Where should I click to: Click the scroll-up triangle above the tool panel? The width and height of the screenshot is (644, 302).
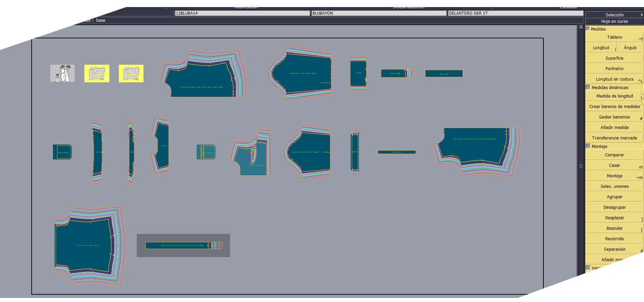581,27
